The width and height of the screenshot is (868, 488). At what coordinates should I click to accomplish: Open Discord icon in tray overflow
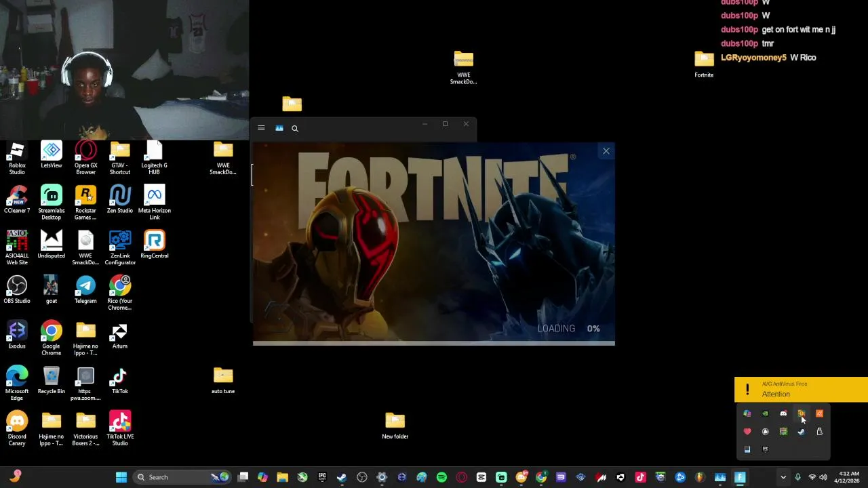tap(783, 413)
